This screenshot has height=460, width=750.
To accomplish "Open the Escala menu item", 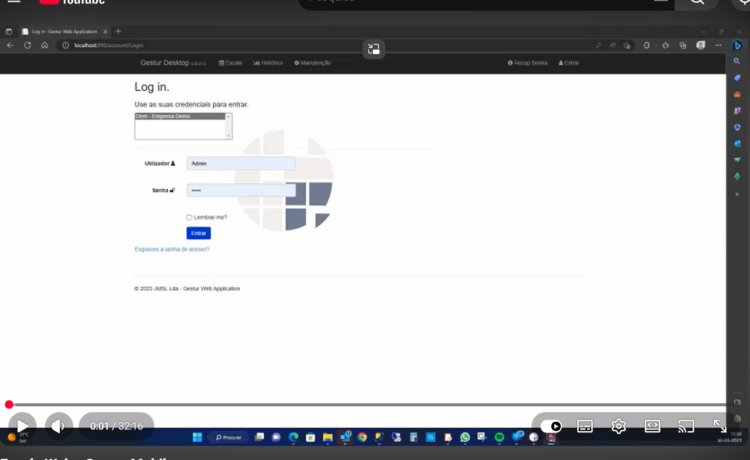I will point(231,63).
